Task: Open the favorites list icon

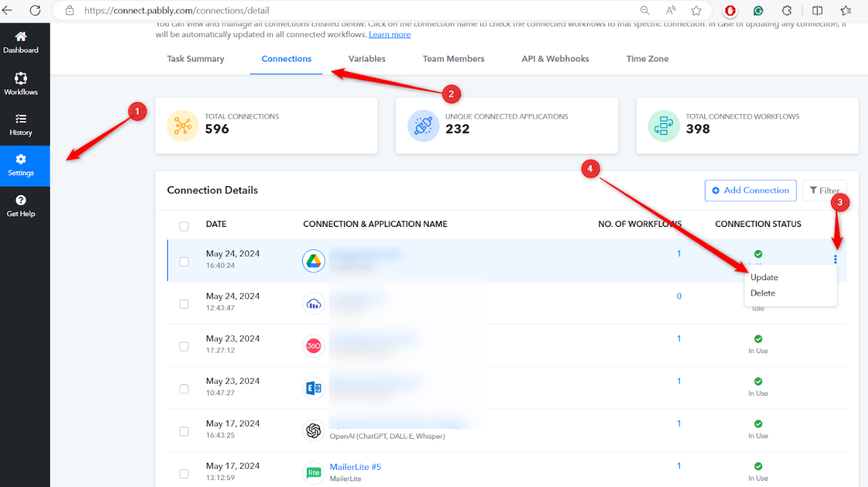Action: [x=846, y=10]
